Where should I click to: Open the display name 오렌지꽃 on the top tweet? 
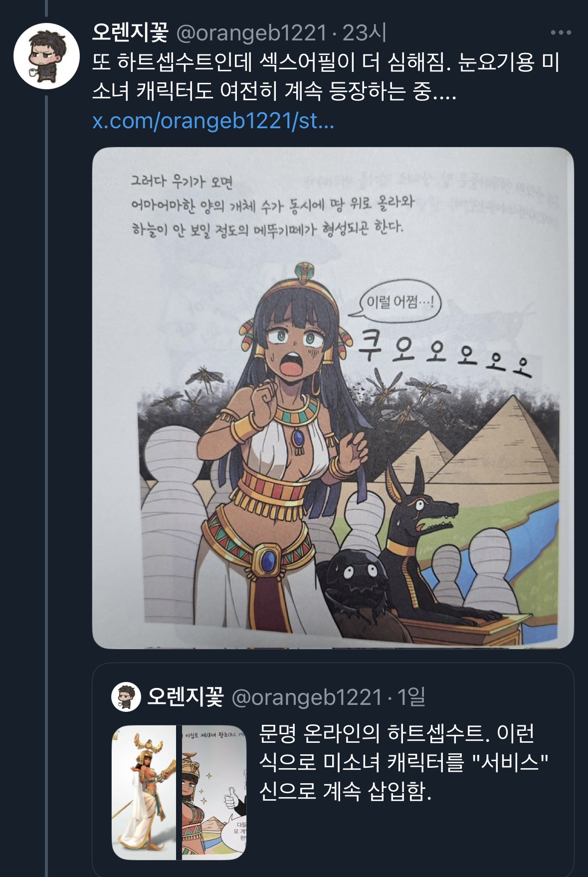coord(130,33)
